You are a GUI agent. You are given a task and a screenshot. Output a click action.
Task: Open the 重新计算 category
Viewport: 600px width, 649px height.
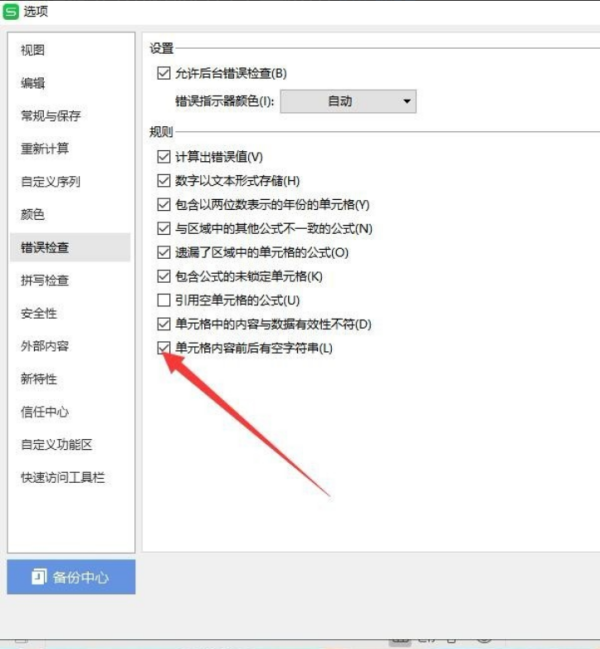(x=70, y=149)
